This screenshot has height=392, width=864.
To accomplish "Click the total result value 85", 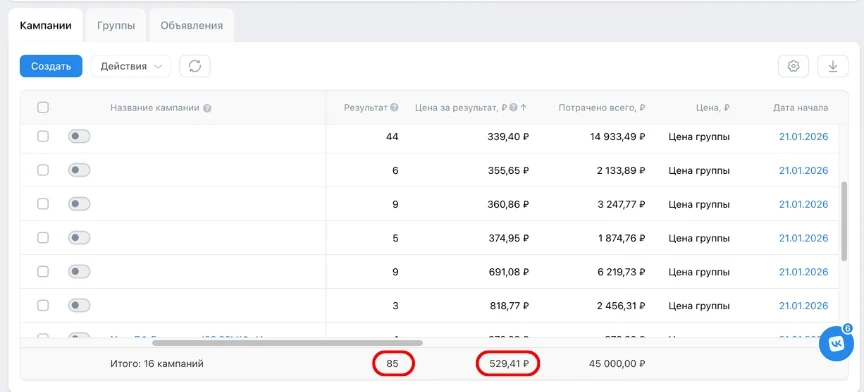I will 392,364.
